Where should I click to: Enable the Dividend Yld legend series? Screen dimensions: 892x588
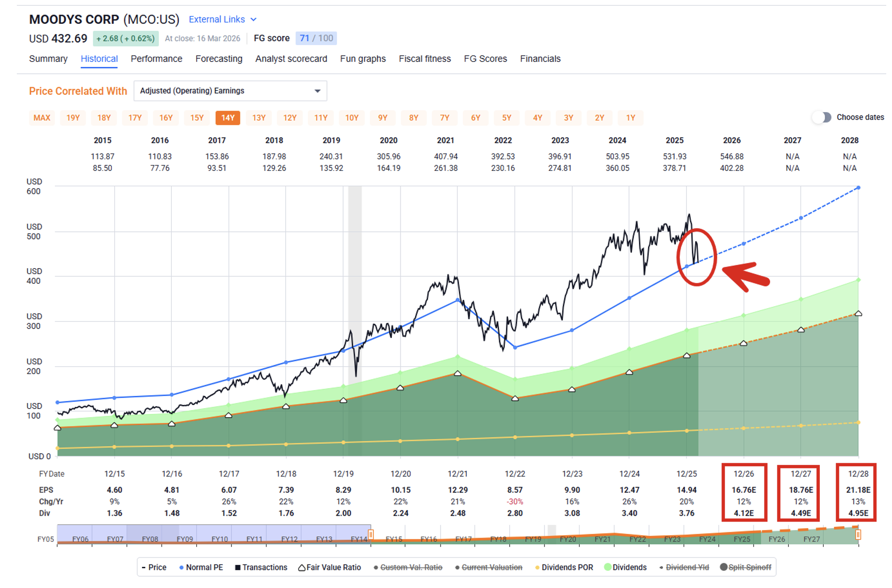pos(687,568)
